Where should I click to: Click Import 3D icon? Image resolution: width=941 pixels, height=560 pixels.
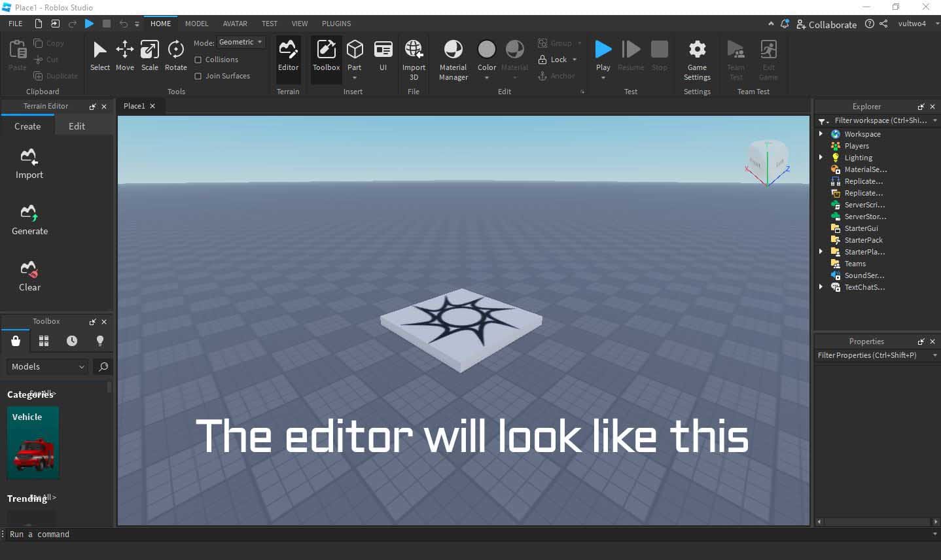click(414, 59)
